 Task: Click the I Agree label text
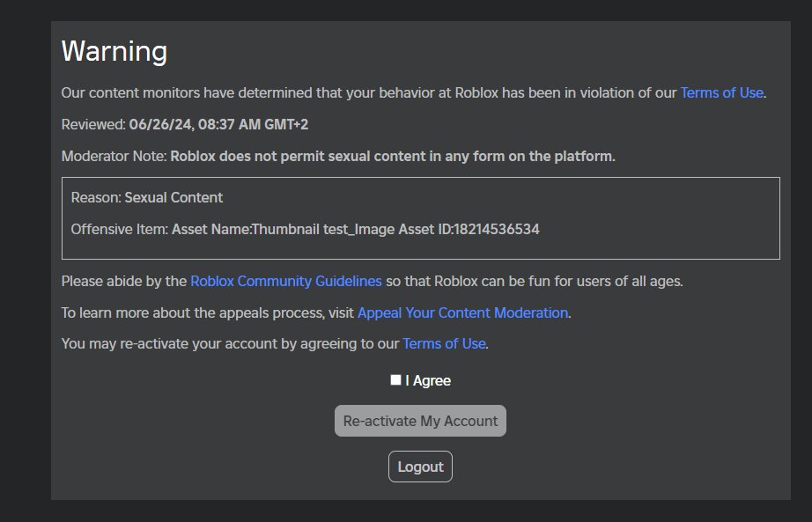click(428, 380)
